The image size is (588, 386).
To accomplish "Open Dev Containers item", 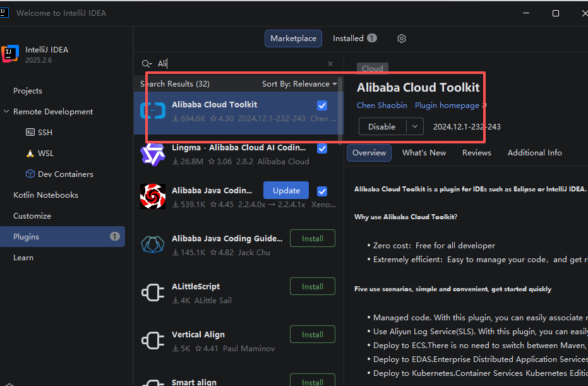I will pyautogui.click(x=66, y=174).
